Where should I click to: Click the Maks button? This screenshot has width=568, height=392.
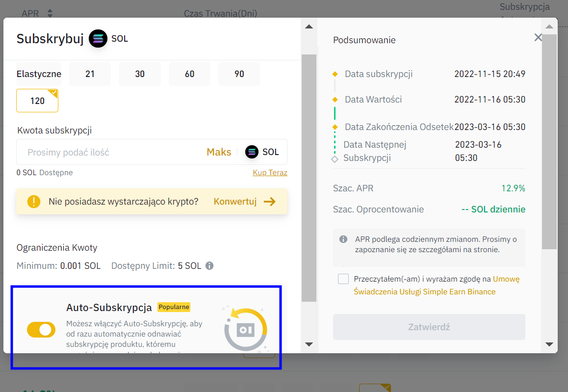click(x=219, y=152)
